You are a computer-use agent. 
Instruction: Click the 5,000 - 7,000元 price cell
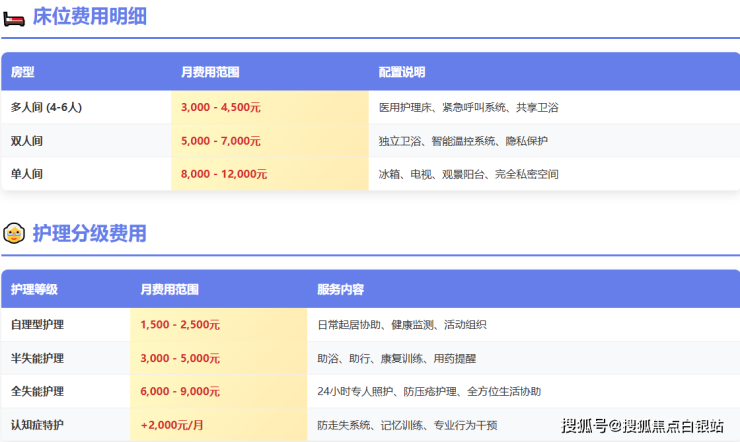(269, 141)
